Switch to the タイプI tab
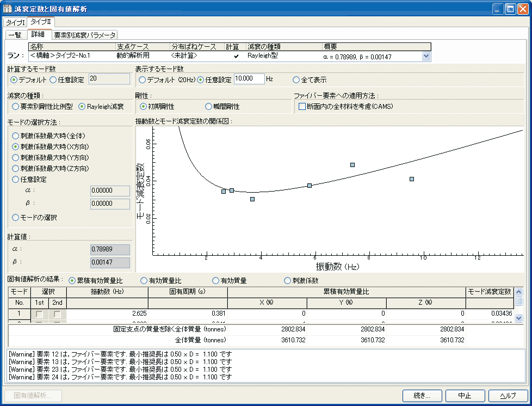 pos(16,22)
